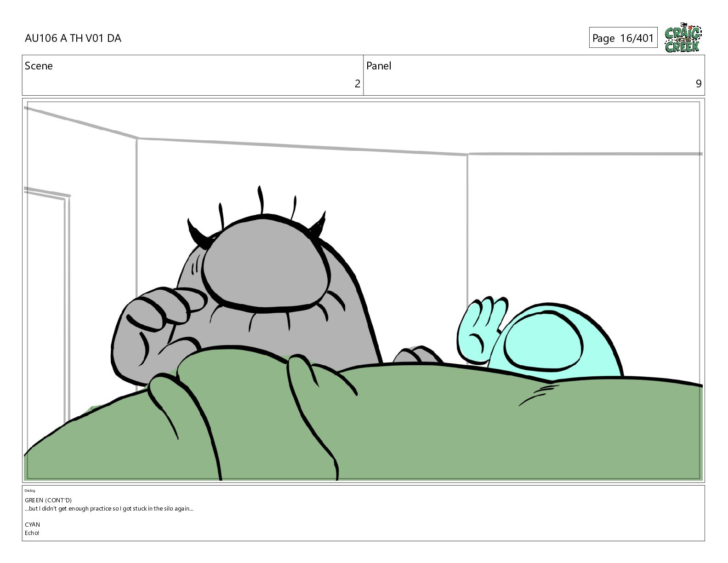Click the Craig of the Creek logo

pos(683,37)
